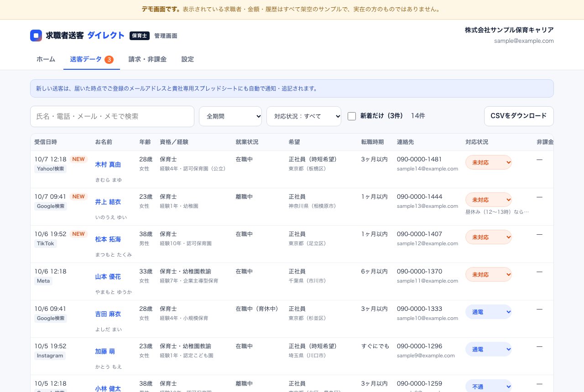
Task: Open 小林 健太's detail link
Action: pyautogui.click(x=108, y=389)
